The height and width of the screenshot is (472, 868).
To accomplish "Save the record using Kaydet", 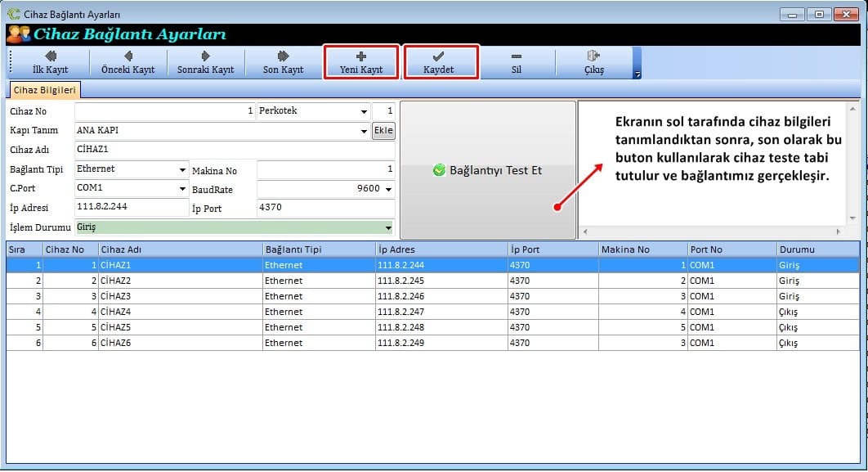I will [x=439, y=62].
